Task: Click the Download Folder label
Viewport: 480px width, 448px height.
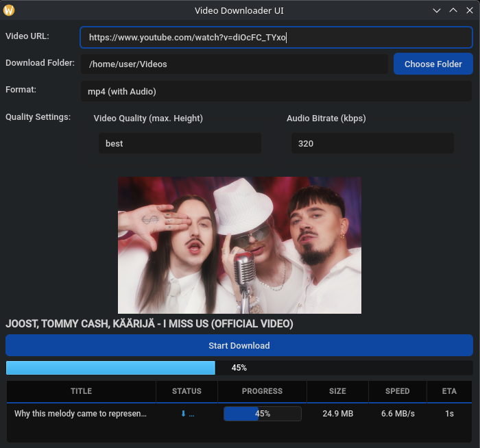Action: click(40, 63)
